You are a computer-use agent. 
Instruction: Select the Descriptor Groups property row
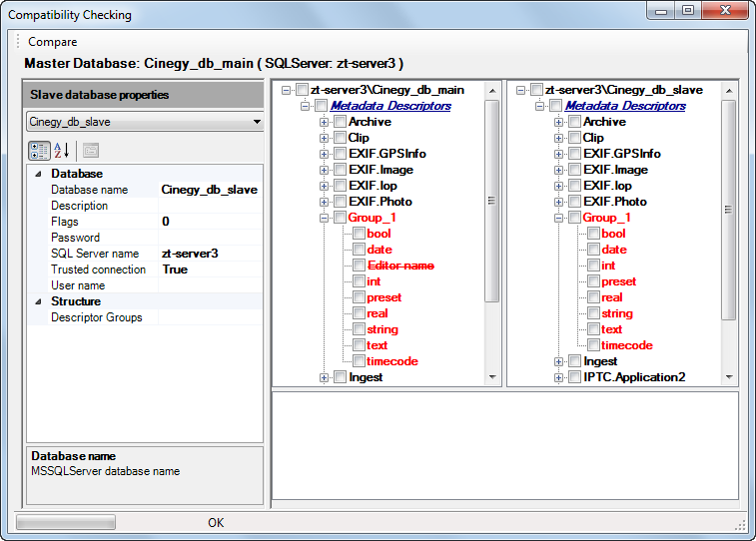click(x=145, y=317)
